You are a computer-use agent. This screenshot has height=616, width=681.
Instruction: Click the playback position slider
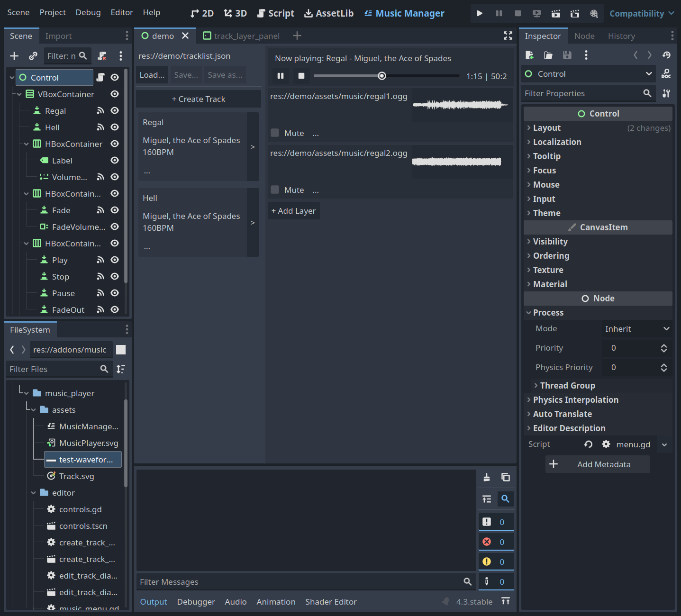click(x=387, y=76)
